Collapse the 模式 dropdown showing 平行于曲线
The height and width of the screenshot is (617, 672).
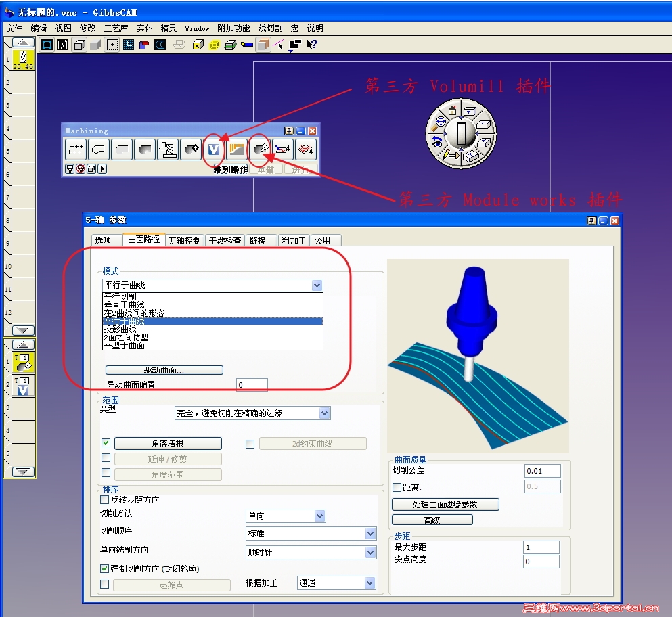coord(317,285)
